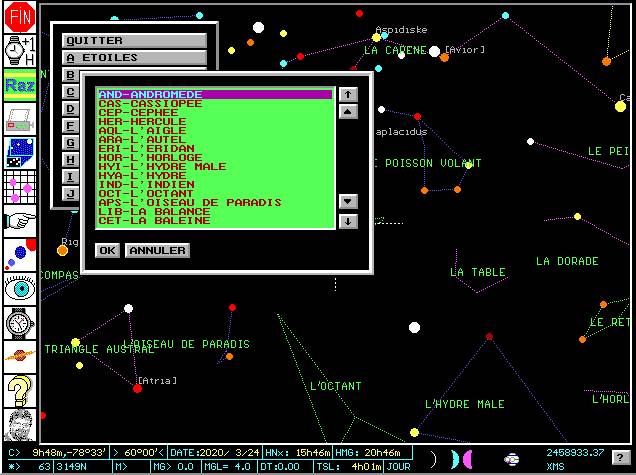Click the pink crescent moon icon
The width and height of the screenshot is (636, 475).
pos(468,459)
